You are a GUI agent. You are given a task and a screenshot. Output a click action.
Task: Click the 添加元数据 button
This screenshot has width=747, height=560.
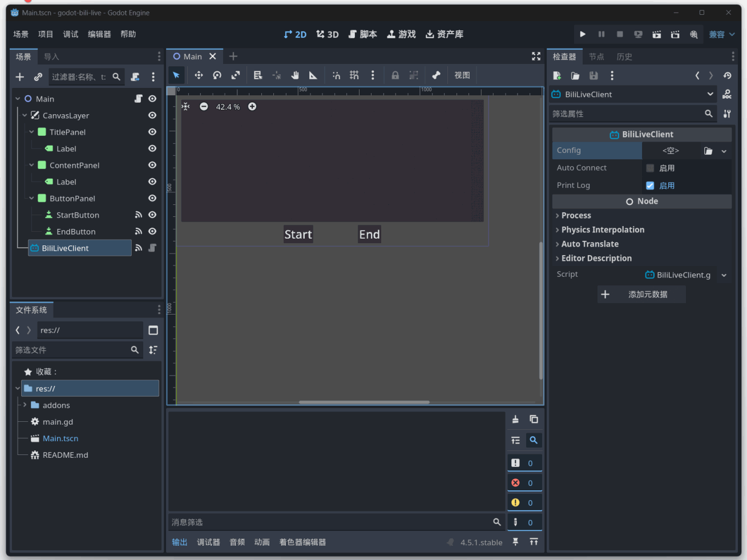click(x=641, y=295)
